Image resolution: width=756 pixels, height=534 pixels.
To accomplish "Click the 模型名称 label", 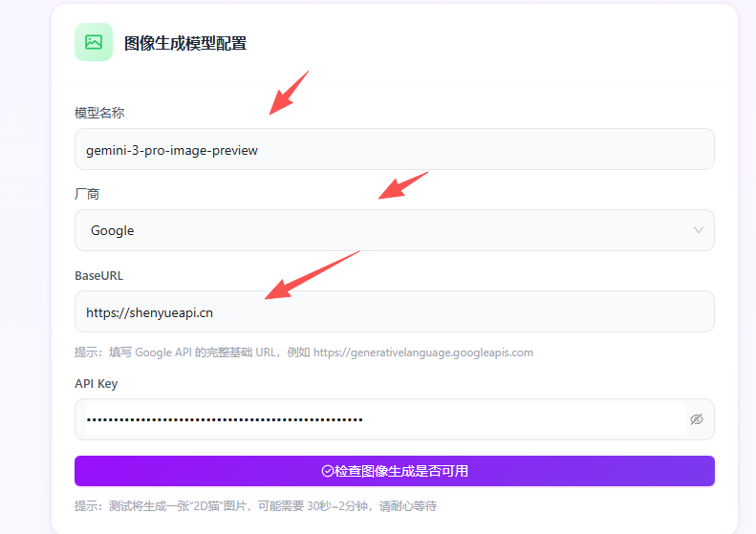I will click(99, 113).
